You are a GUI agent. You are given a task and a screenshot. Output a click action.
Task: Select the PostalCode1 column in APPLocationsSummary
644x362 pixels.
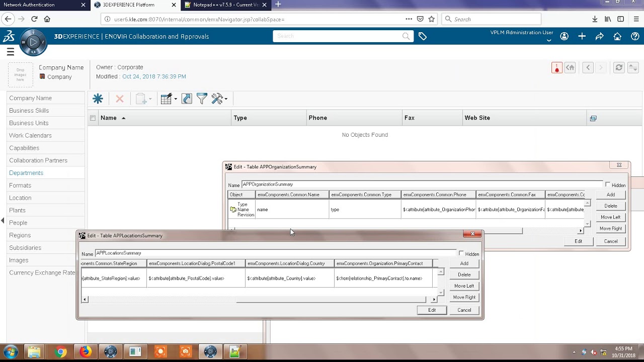point(196,263)
